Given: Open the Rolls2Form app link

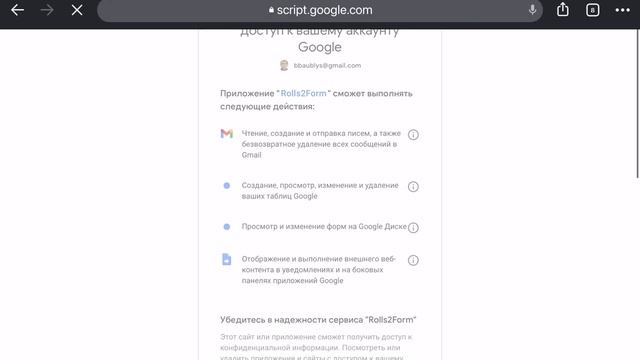Looking at the screenshot, I should (303, 93).
